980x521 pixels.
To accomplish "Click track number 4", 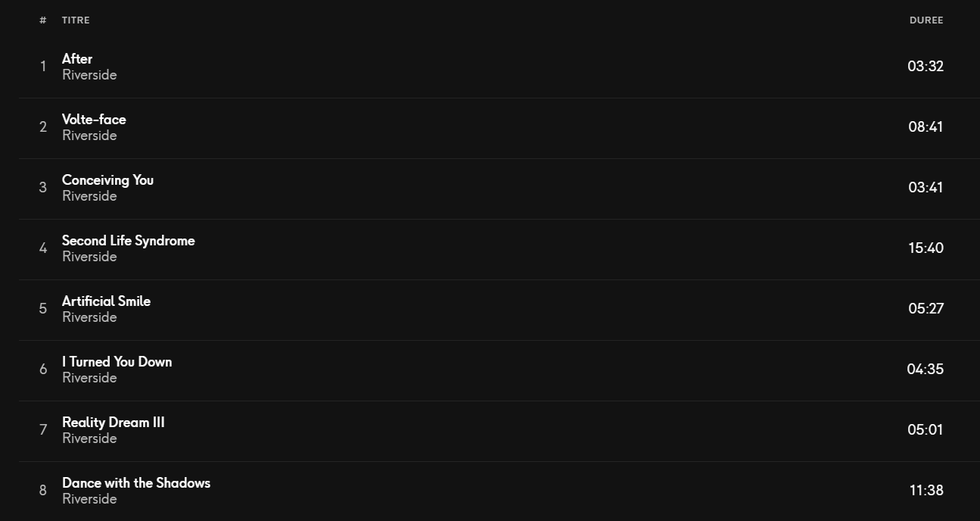I will [x=43, y=248].
